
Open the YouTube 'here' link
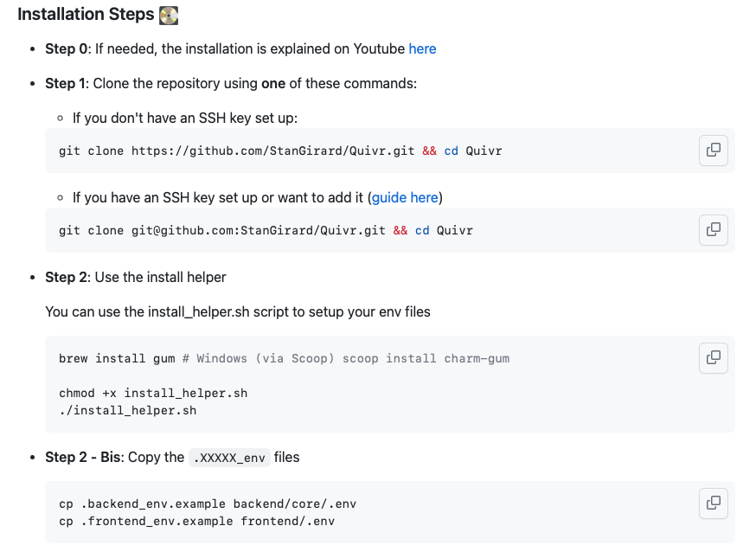point(422,48)
